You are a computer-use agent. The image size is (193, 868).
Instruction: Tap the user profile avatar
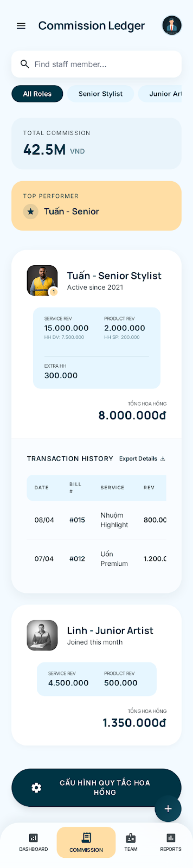coord(172,25)
